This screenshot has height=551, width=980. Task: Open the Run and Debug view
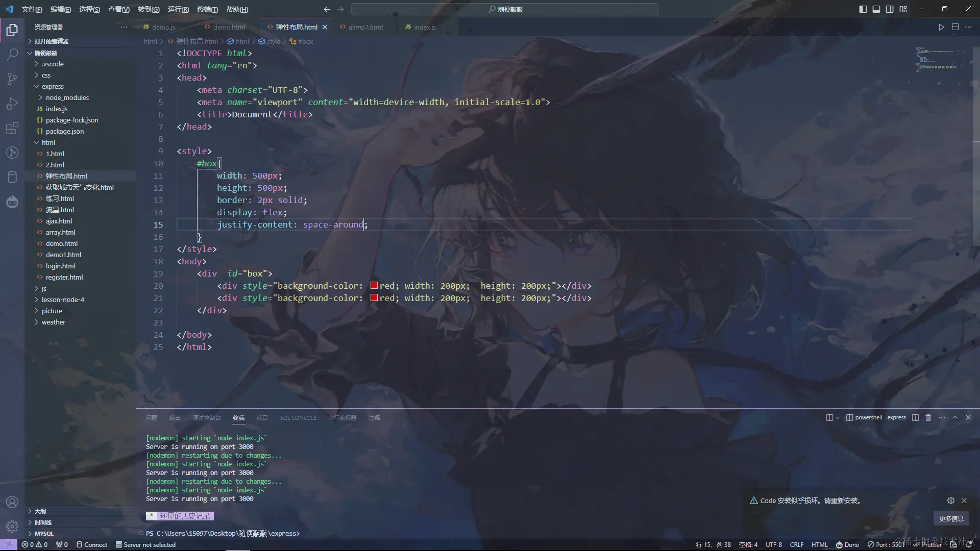point(12,104)
